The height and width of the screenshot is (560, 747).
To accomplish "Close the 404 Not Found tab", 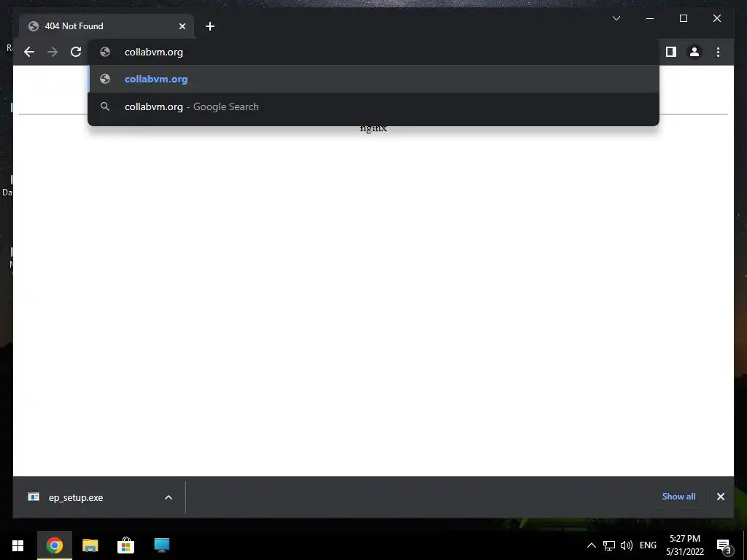I will point(182,26).
